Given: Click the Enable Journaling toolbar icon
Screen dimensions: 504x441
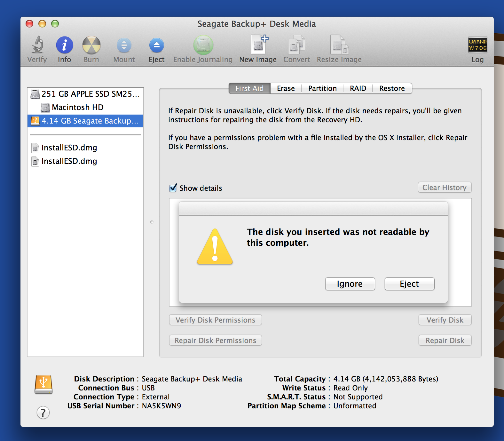Looking at the screenshot, I should (x=203, y=45).
